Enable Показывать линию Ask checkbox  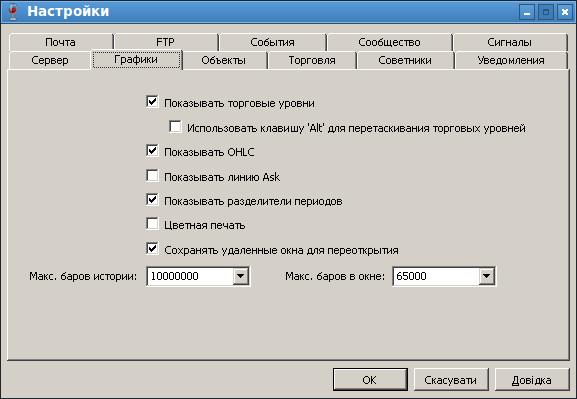[152, 176]
